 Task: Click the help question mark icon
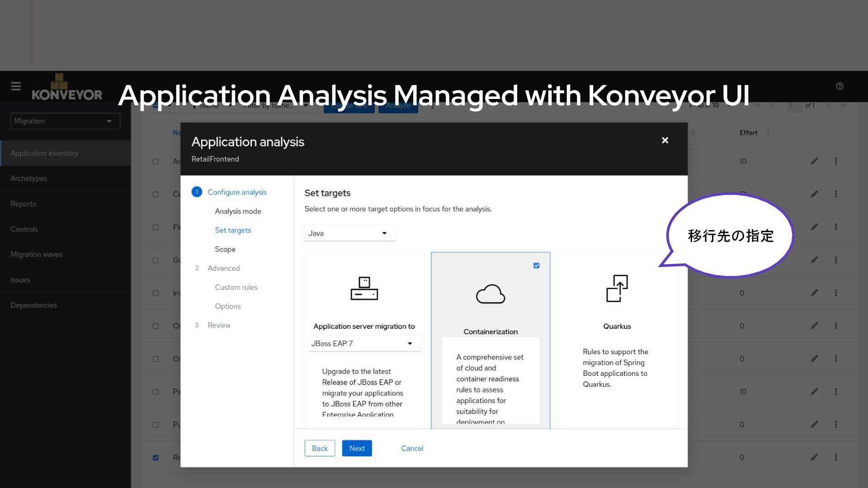click(x=840, y=86)
